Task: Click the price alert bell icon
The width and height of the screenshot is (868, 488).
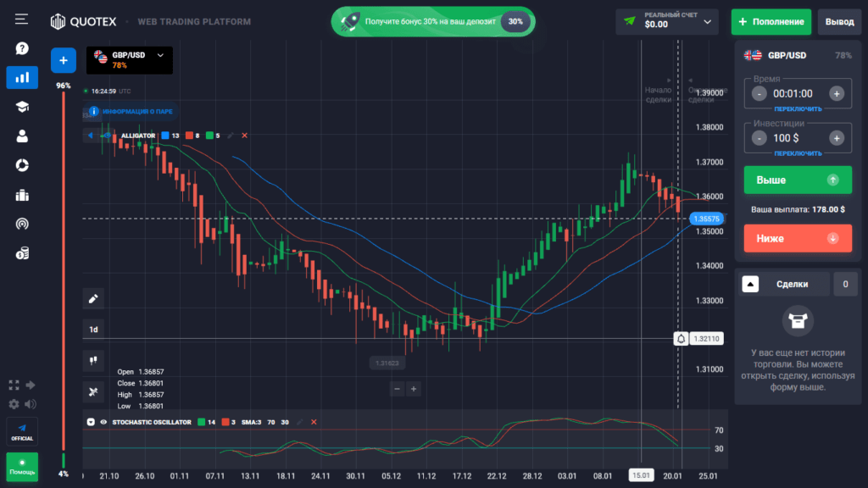Action: tap(681, 339)
